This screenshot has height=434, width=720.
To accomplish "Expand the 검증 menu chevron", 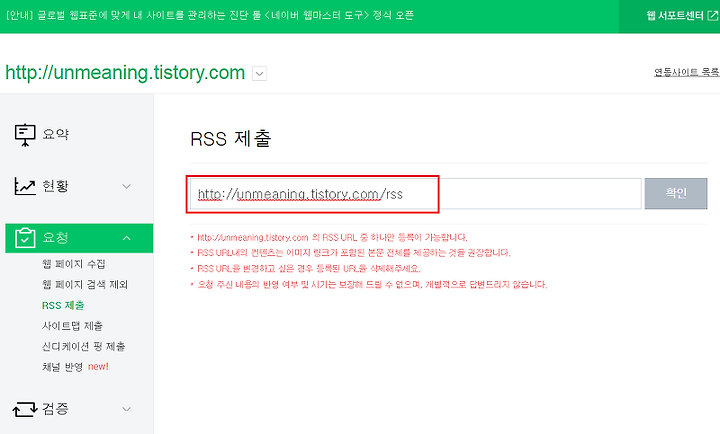I will (x=126, y=409).
